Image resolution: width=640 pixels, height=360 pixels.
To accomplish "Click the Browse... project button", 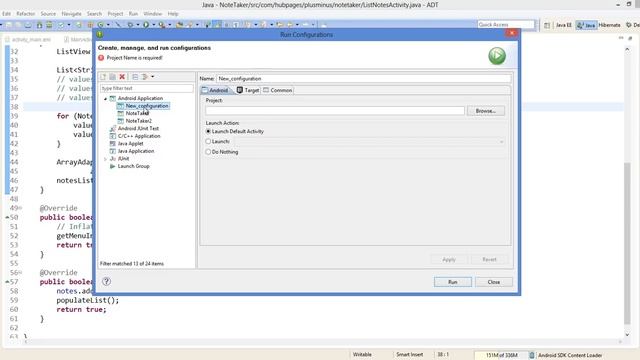I will tap(486, 111).
